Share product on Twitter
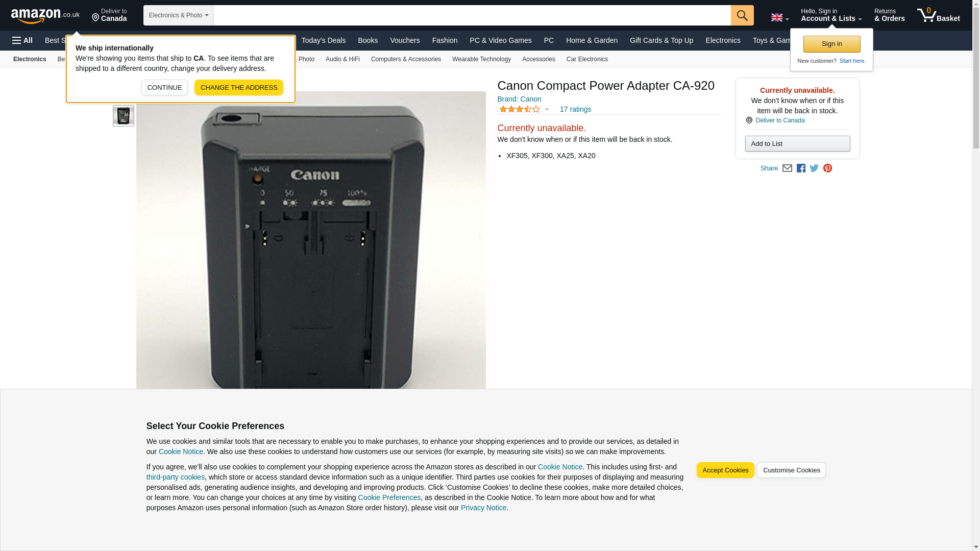 [814, 168]
